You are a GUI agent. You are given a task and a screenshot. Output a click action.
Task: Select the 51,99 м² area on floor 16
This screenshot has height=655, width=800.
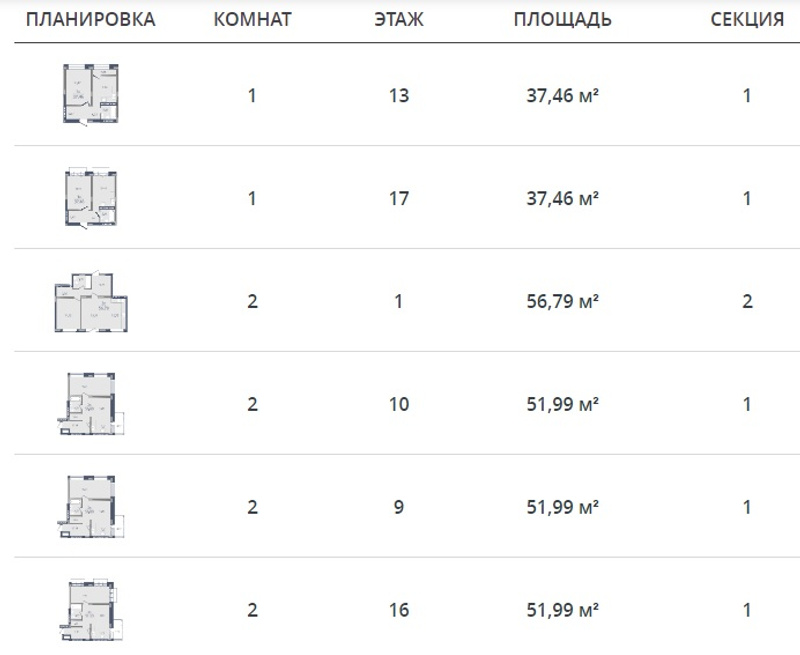point(562,610)
